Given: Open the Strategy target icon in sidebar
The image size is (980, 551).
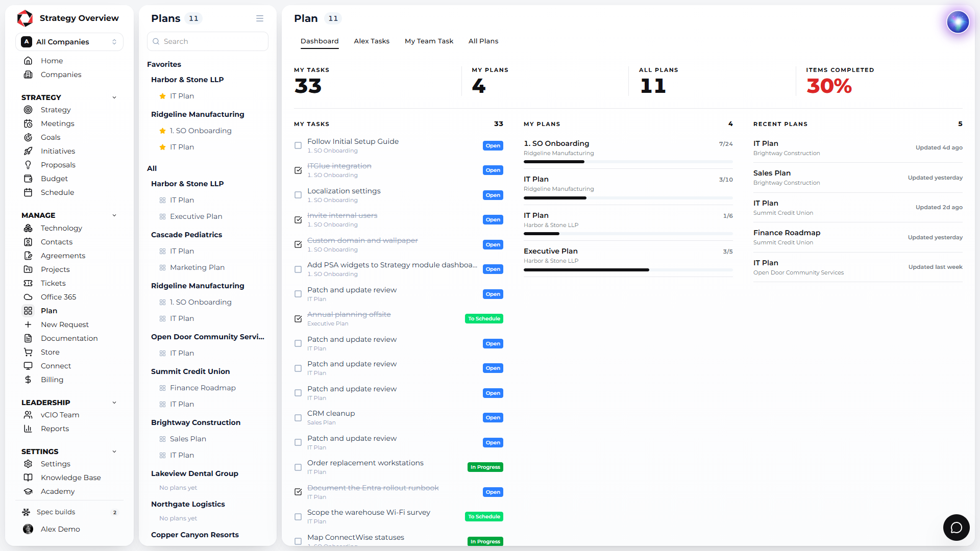Looking at the screenshot, I should coord(28,110).
